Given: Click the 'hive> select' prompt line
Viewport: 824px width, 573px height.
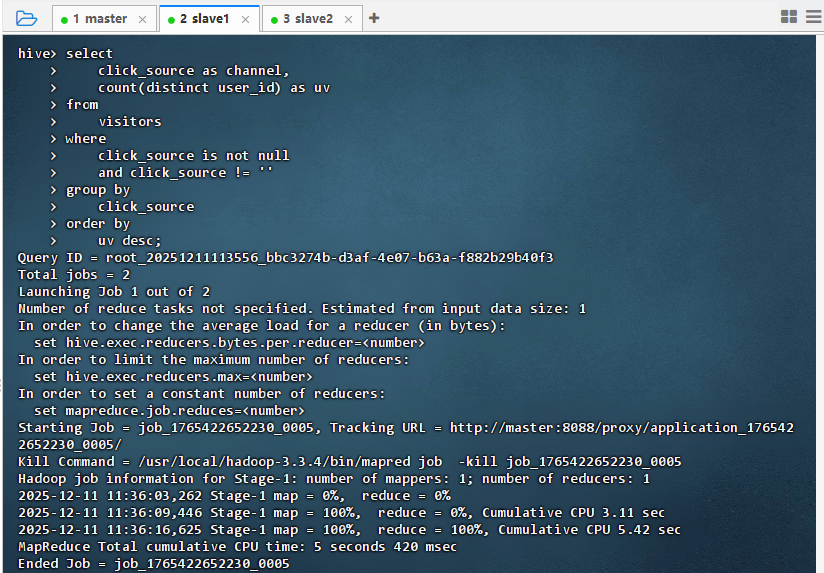Looking at the screenshot, I should [x=65, y=54].
